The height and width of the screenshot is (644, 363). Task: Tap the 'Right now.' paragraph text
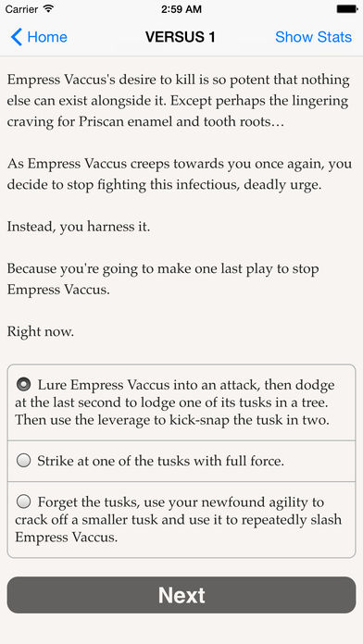point(41,331)
